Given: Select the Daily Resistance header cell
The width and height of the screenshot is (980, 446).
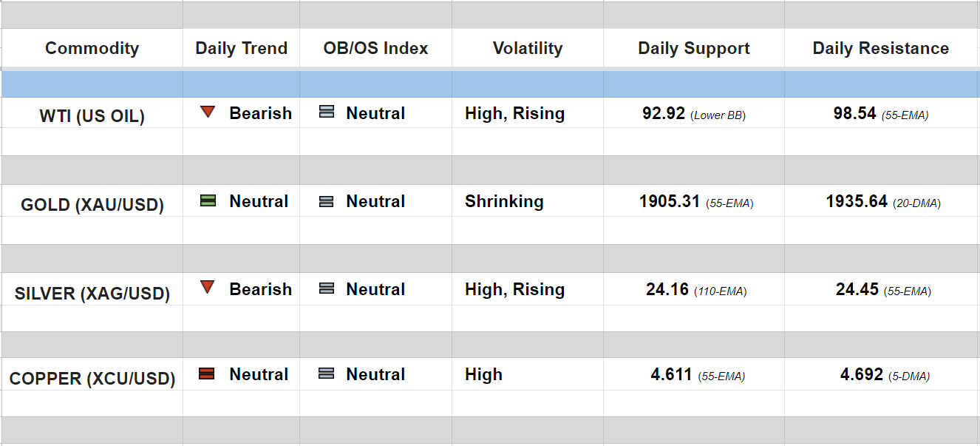Looking at the screenshot, I should point(881,48).
